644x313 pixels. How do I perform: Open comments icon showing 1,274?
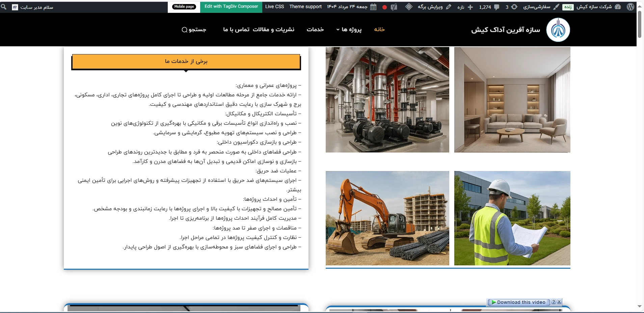pyautogui.click(x=489, y=7)
